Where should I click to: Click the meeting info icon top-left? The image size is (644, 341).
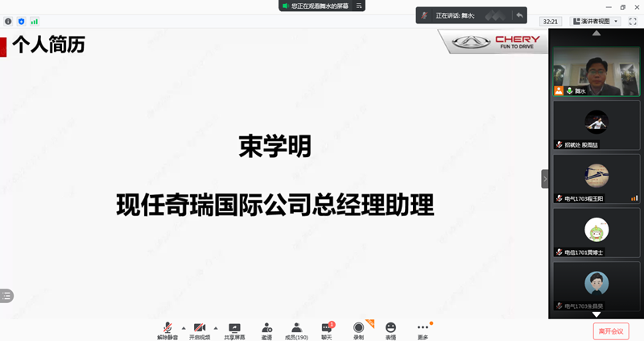(8, 22)
